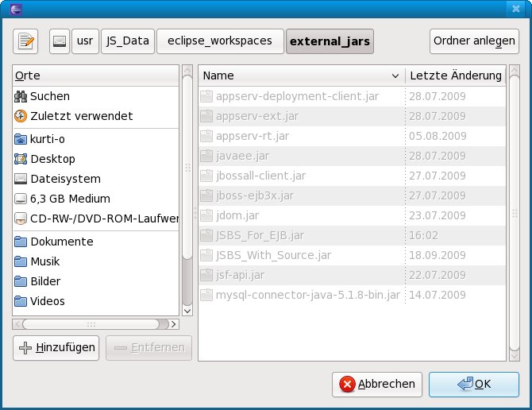
Task: Select Zuletzt verwendet in the places list
Action: (81, 116)
